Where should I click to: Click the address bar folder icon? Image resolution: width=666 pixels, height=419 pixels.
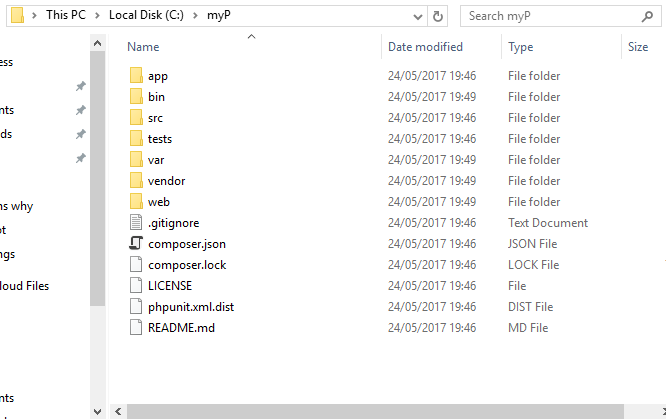[x=17, y=16]
